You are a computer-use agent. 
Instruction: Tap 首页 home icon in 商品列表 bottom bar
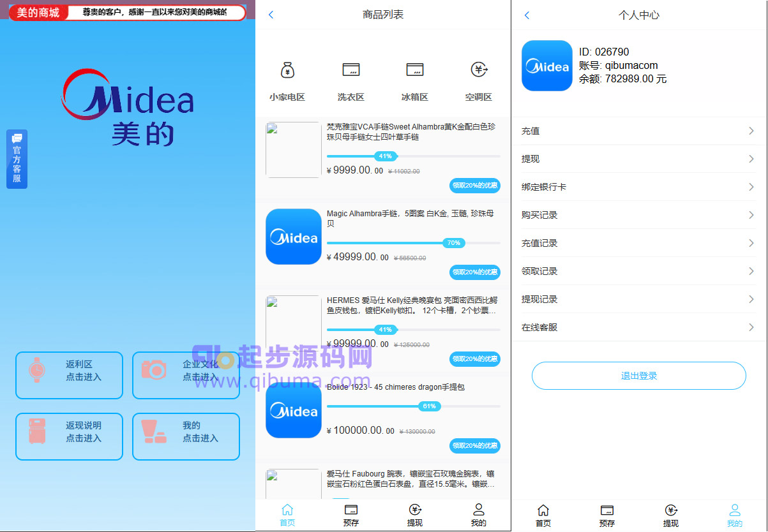pyautogui.click(x=287, y=510)
